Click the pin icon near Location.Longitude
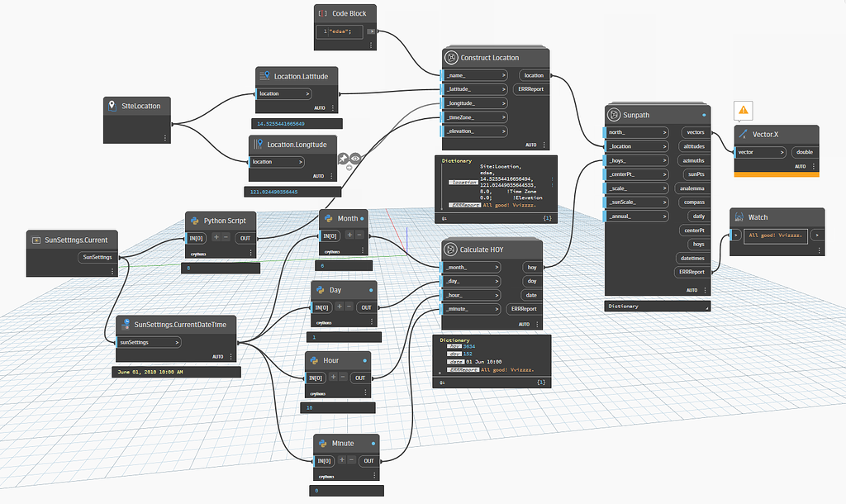 [x=343, y=158]
